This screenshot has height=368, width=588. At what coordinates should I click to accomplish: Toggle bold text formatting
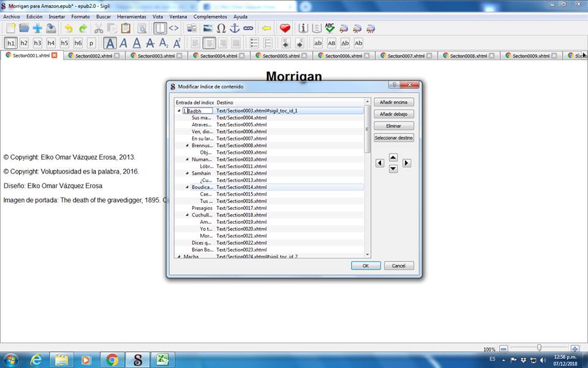coord(110,43)
